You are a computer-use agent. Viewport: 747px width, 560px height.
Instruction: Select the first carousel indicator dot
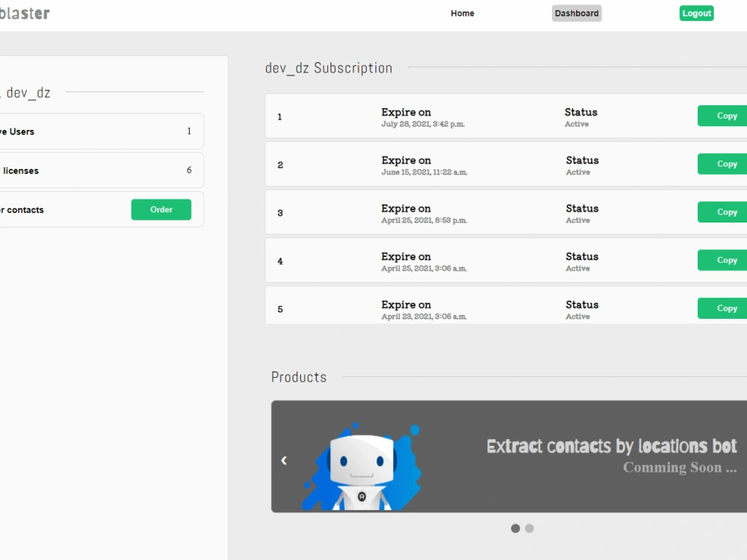(x=515, y=528)
